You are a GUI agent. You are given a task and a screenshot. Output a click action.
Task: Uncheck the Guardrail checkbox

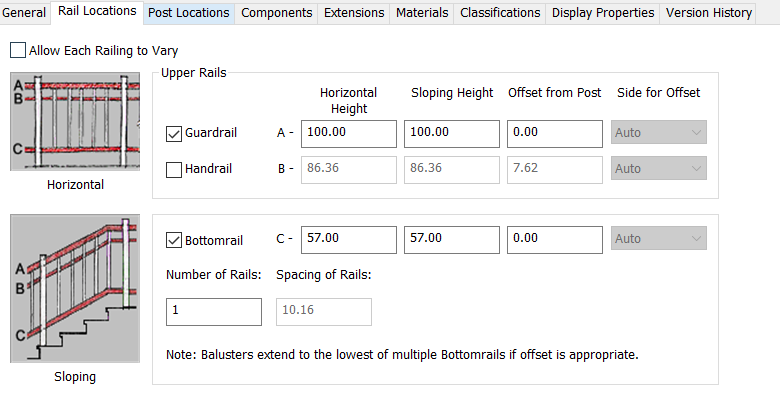[x=174, y=133]
